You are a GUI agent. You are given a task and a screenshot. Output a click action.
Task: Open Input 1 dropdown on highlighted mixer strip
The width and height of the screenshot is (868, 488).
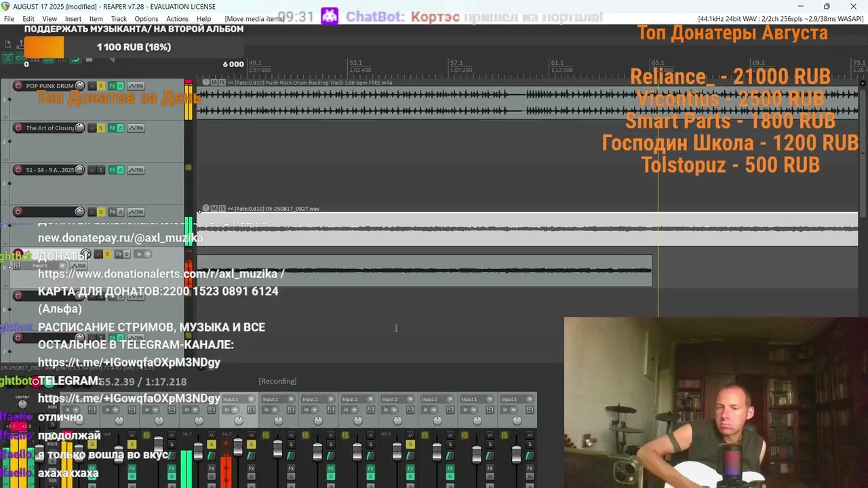238,399
